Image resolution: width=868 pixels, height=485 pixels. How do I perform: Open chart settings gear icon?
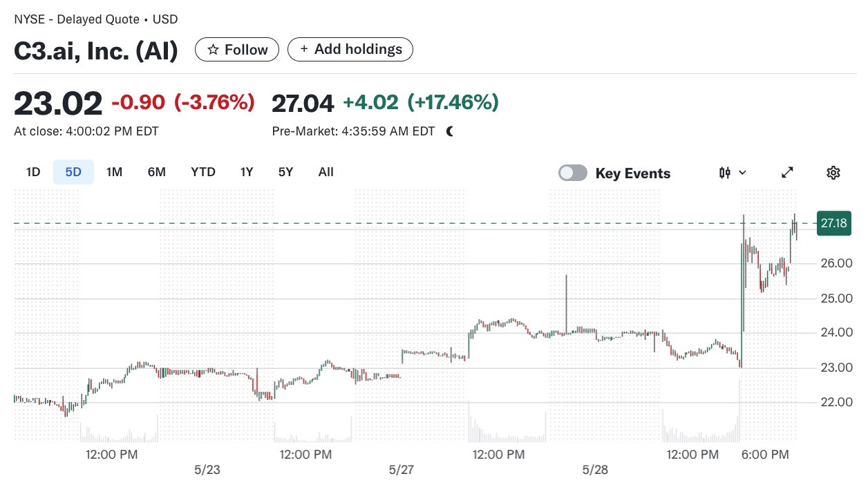(833, 173)
